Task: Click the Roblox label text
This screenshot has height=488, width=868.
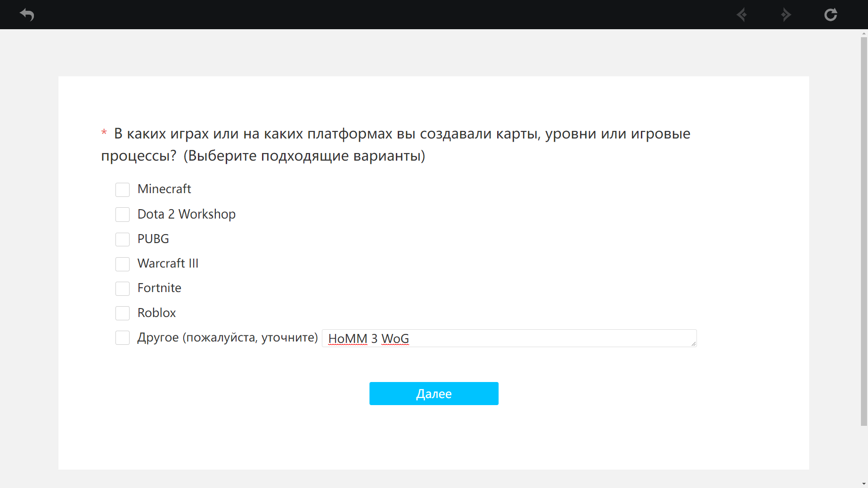Action: pos(156,313)
